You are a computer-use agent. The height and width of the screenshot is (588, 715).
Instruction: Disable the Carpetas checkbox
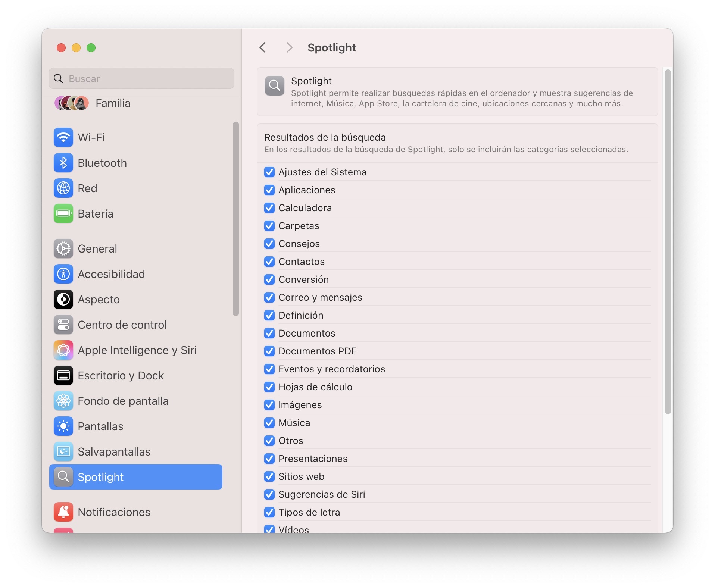[269, 226]
